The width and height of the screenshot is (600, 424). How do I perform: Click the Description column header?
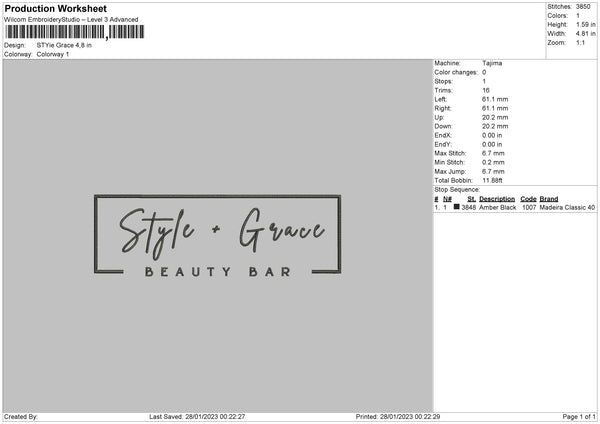pyautogui.click(x=498, y=199)
